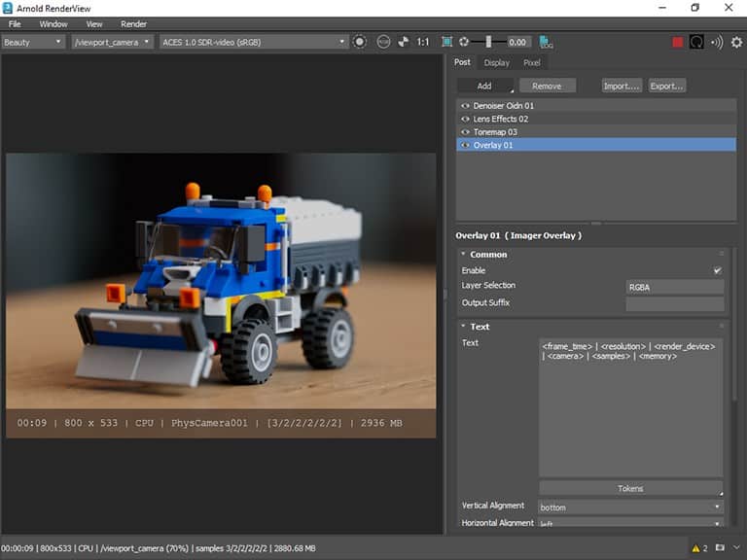Image resolution: width=747 pixels, height=560 pixels.
Task: Toggle visibility of Tonemap 03 imager
Action: [x=465, y=132]
